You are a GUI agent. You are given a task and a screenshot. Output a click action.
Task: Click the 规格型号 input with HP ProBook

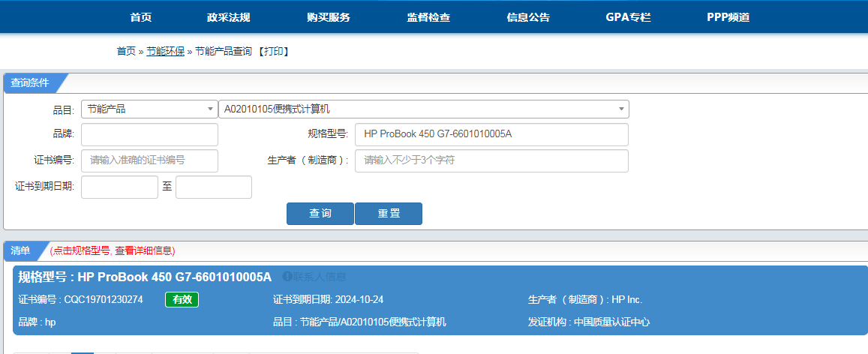(x=491, y=134)
